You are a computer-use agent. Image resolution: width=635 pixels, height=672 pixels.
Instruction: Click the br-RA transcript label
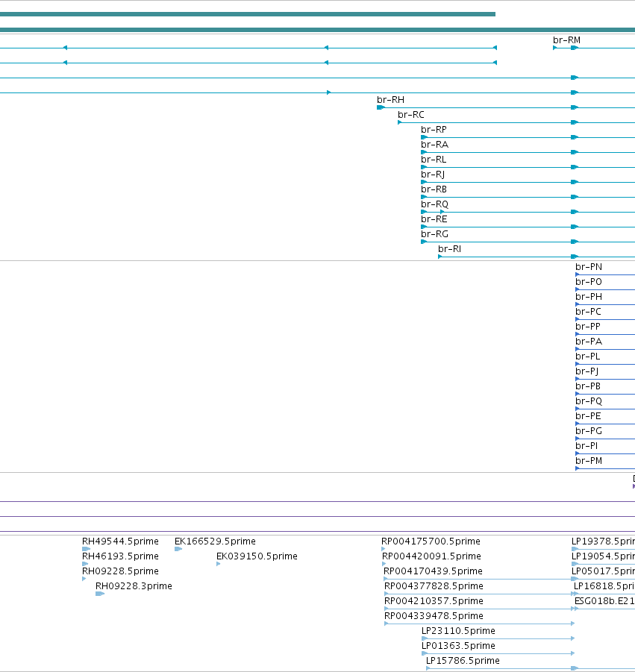(434, 145)
